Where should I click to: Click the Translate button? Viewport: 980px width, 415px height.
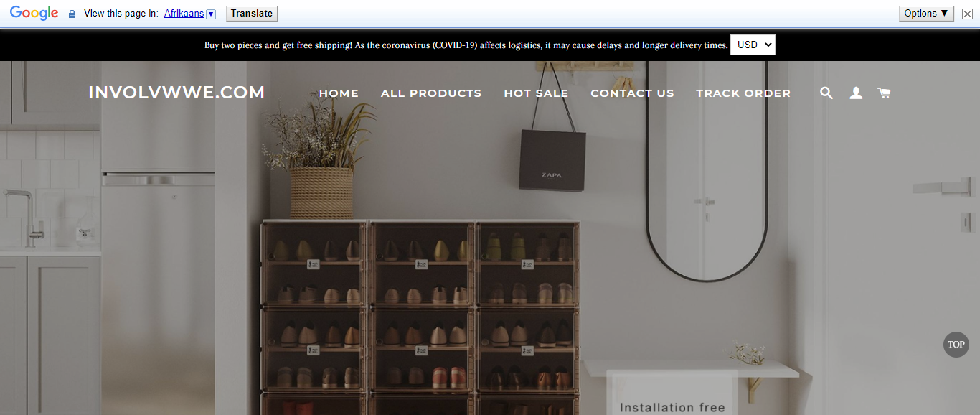point(252,14)
